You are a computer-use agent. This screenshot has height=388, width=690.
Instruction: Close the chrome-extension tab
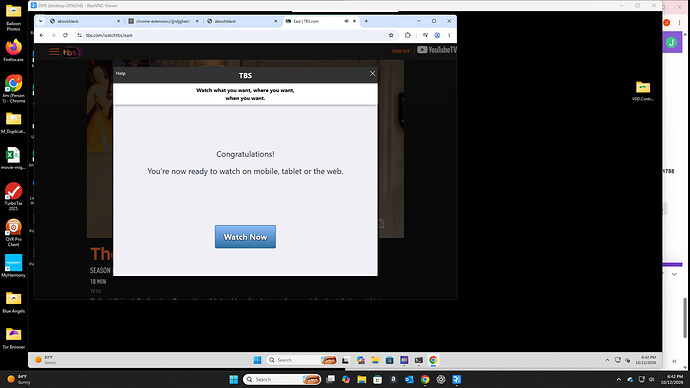tap(197, 21)
